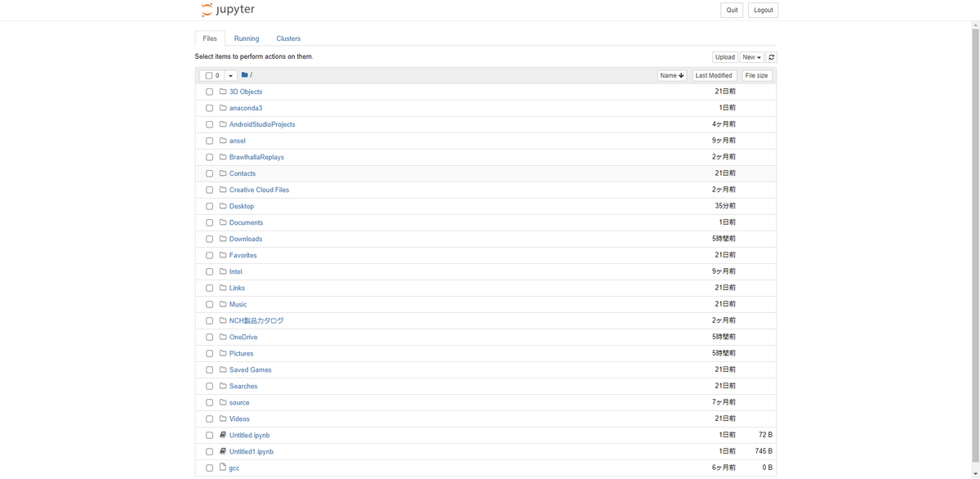Tick checkbox for Untitled1.ipynb
Screen dimensions: 980x479
[x=209, y=451]
